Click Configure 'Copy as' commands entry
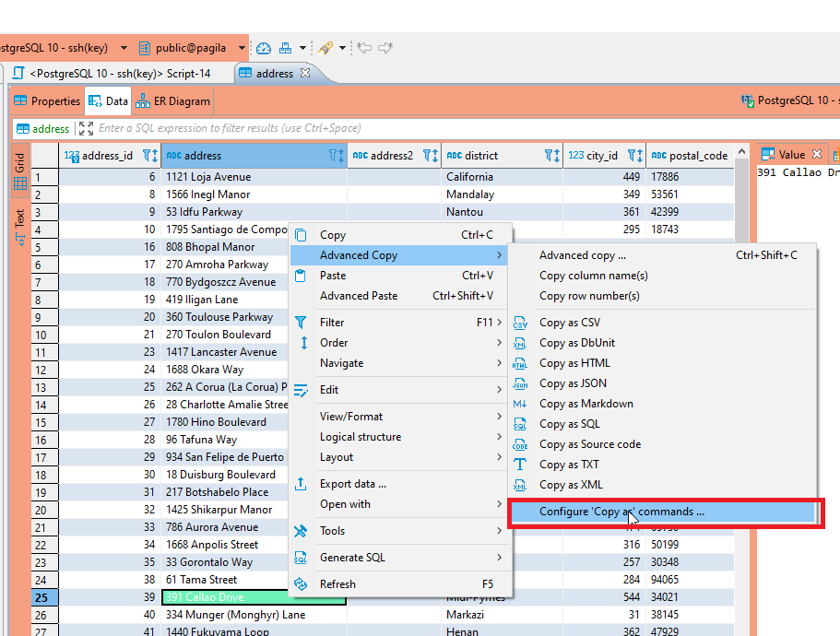The image size is (840, 636). tap(662, 512)
